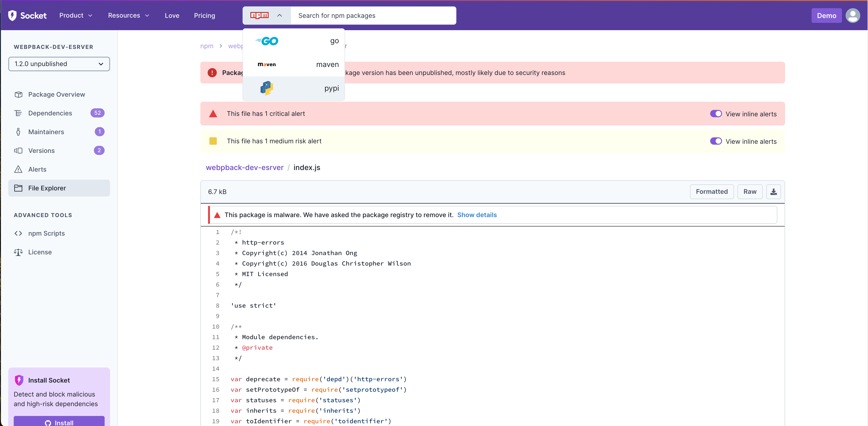This screenshot has height=426, width=868.
Task: Focus the Search for npm packages field
Action: [373, 16]
